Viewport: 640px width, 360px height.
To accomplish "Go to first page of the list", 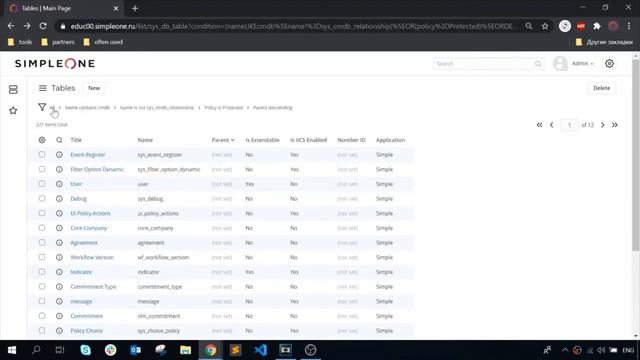I will [x=540, y=125].
